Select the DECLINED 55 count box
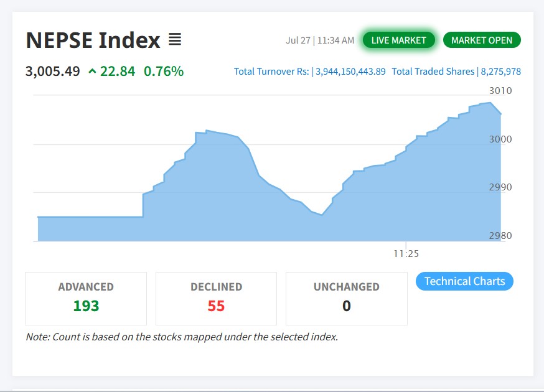This screenshot has height=392, width=544. pyautogui.click(x=216, y=298)
